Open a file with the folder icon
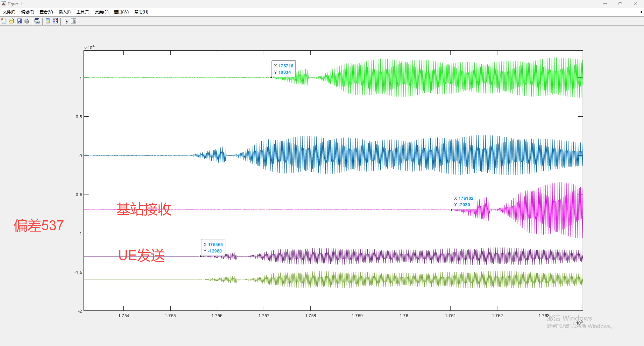Screen dimensions: 644x346 [11, 21]
